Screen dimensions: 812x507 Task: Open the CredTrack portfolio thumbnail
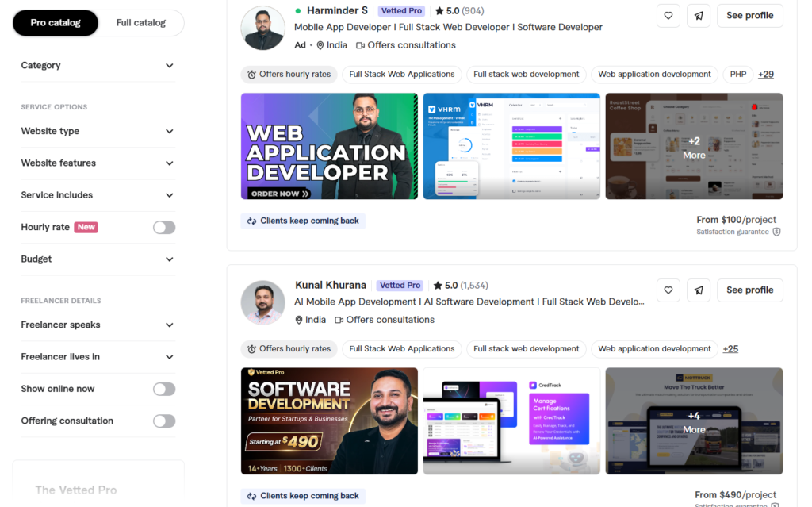point(511,421)
